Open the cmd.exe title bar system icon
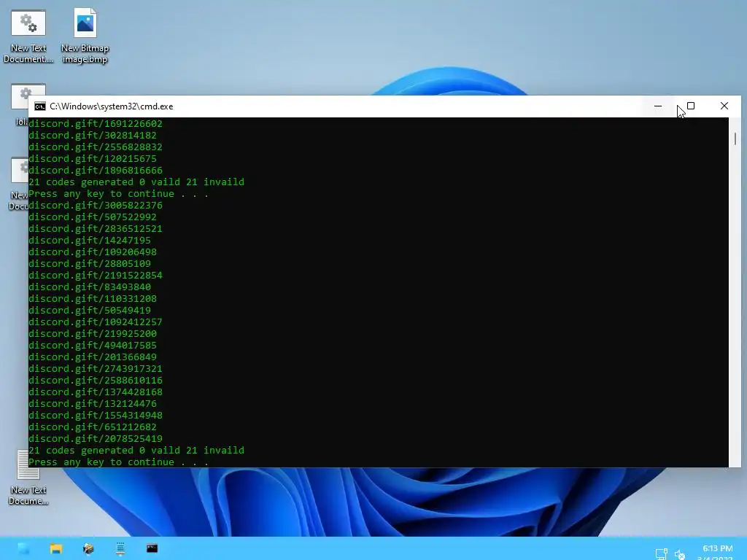This screenshot has width=747, height=560. click(x=40, y=106)
